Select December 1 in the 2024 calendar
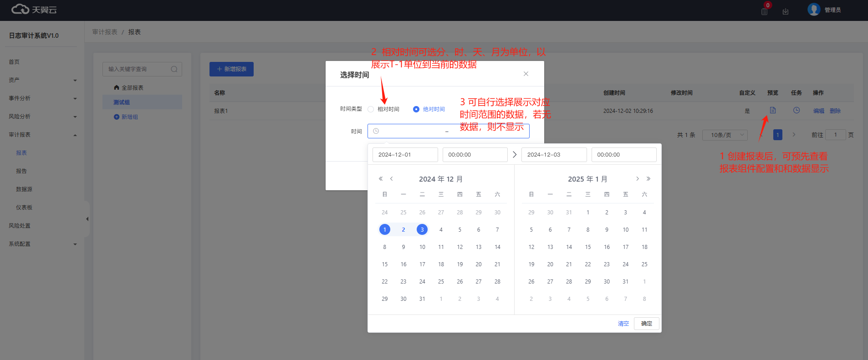Image resolution: width=868 pixels, height=360 pixels. click(385, 230)
